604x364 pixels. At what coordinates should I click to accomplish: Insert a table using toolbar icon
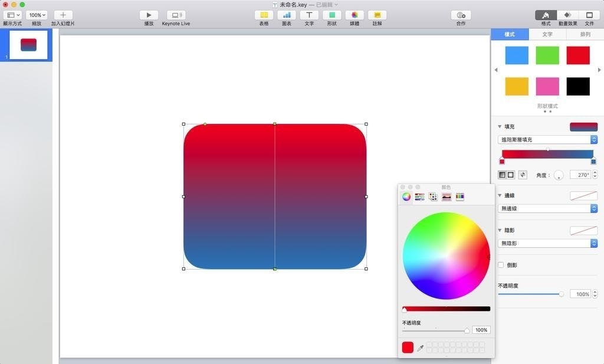click(264, 15)
